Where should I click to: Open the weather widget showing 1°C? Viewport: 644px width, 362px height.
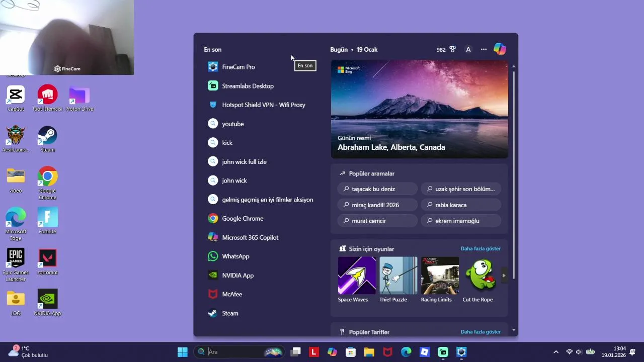[28, 351]
